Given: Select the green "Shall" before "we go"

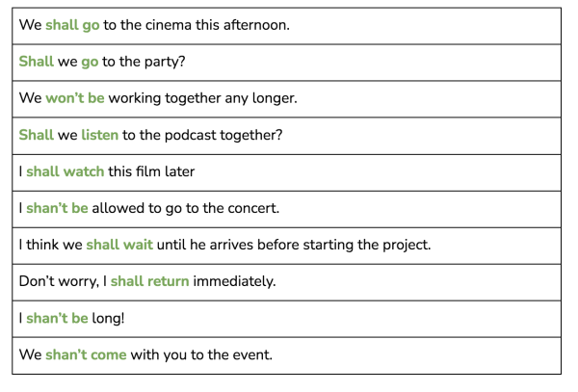Looking at the screenshot, I should pos(36,62).
